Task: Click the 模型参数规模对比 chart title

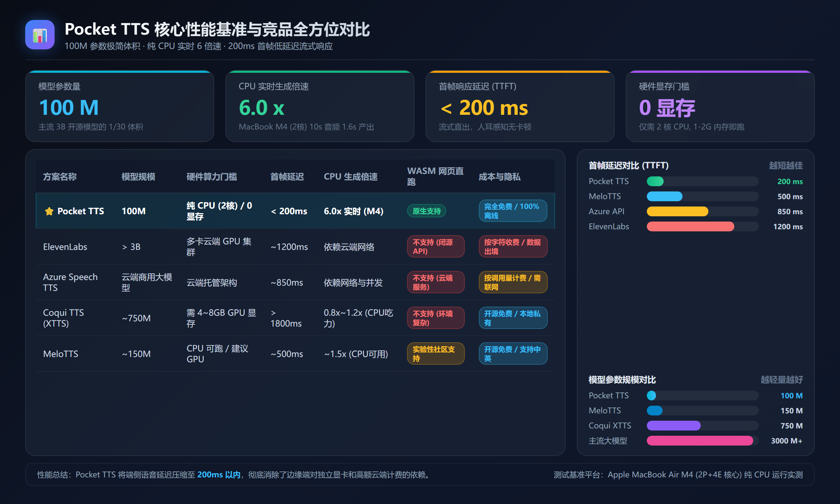Action: pos(622,380)
